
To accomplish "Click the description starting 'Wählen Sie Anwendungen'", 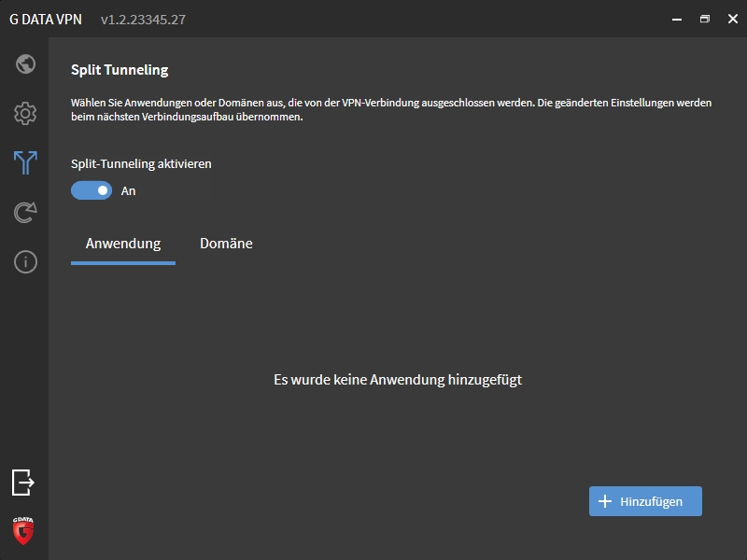I will (x=391, y=109).
